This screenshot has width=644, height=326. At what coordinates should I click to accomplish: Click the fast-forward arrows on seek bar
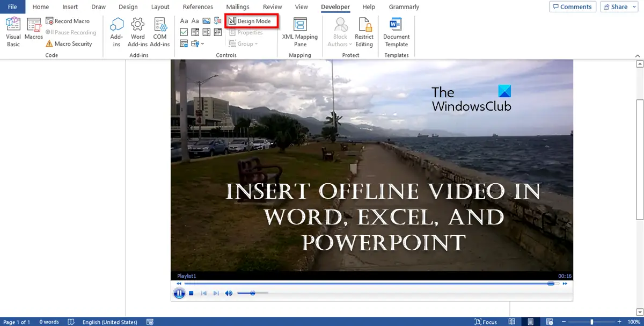point(565,283)
